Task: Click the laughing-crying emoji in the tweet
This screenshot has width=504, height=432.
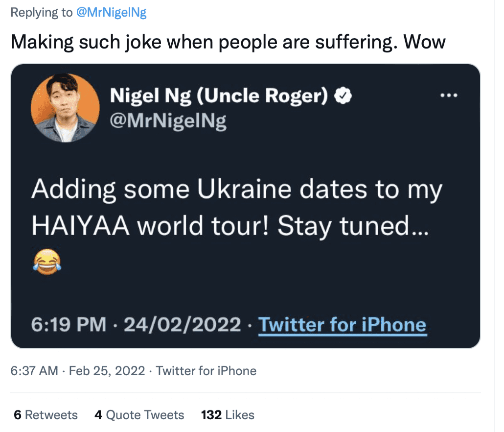Action: (47, 263)
